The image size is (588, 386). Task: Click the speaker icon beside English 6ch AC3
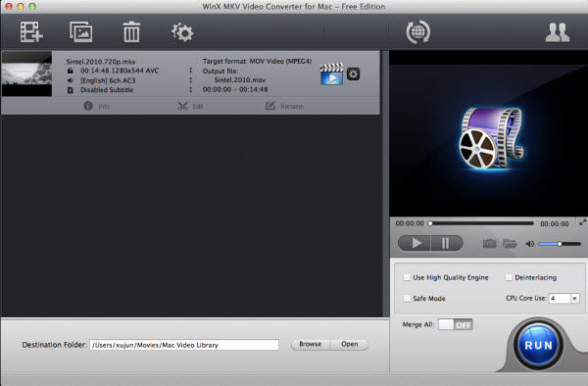click(71, 80)
